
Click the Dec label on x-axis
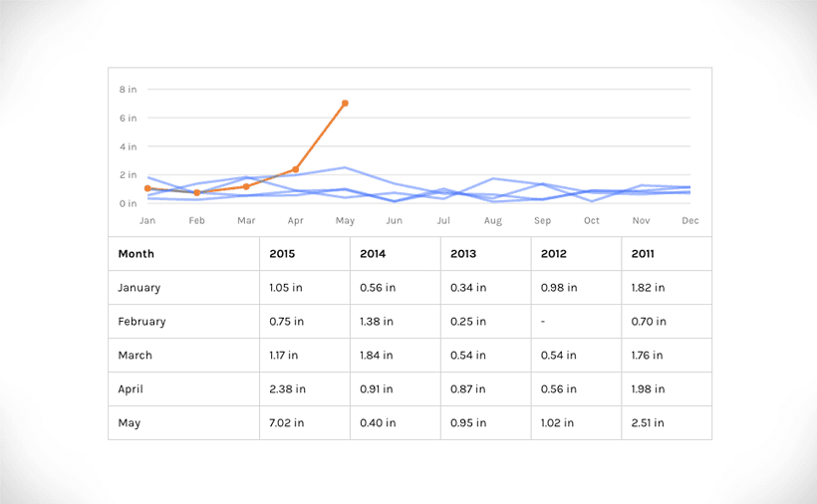690,220
